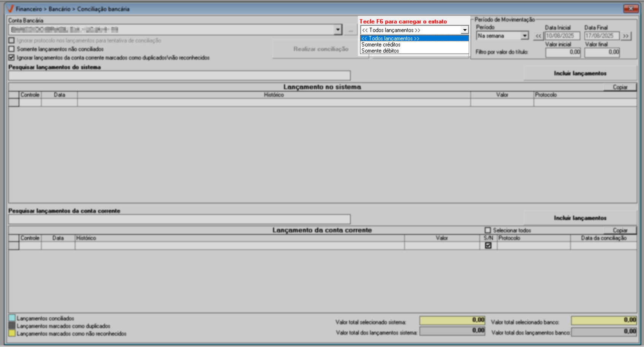Select row selector of first conta corrente row
The width and height of the screenshot is (644, 347).
14,246
